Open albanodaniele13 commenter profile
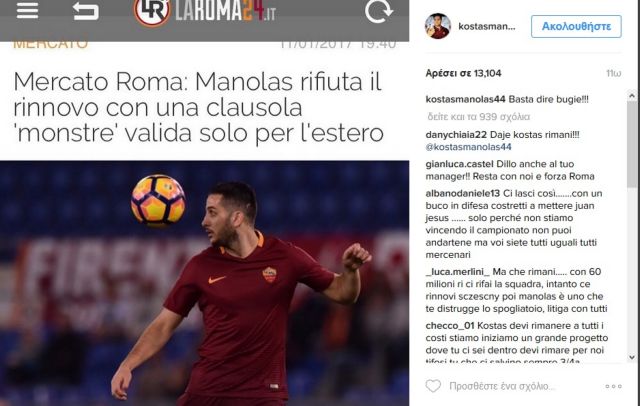 click(462, 193)
